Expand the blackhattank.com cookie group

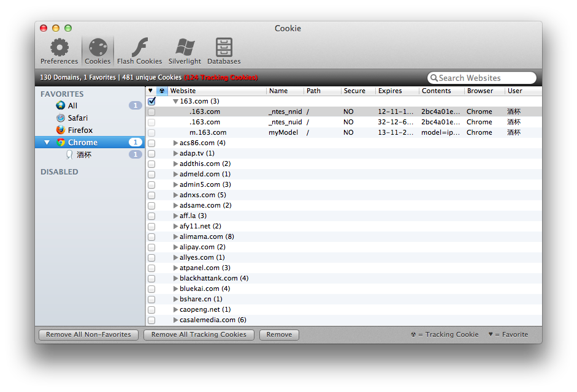(175, 278)
